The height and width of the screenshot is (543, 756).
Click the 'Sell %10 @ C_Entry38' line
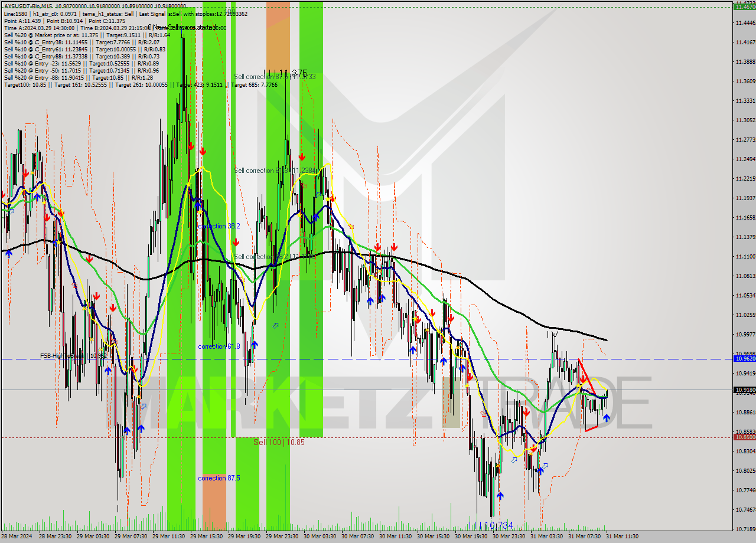[82, 42]
